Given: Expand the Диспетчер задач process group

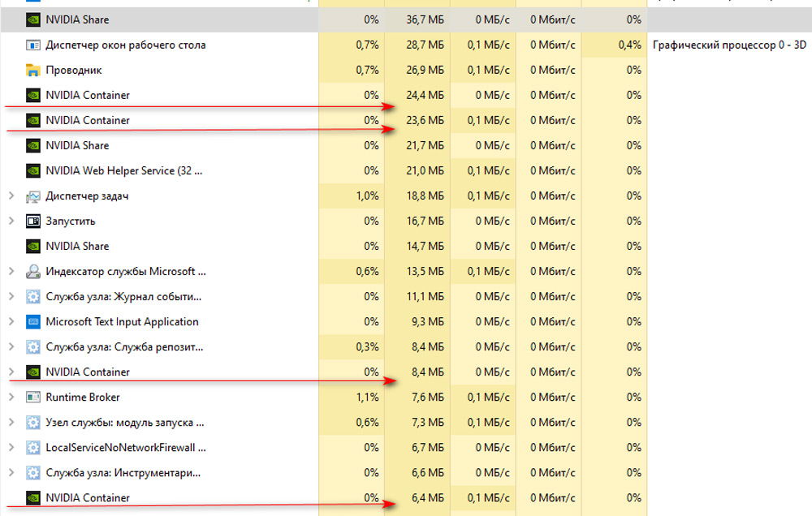Looking at the screenshot, I should [11, 196].
